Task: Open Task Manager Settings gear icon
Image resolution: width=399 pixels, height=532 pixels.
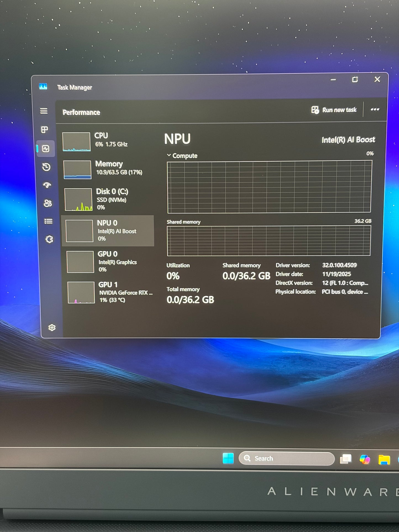Action: click(x=52, y=327)
